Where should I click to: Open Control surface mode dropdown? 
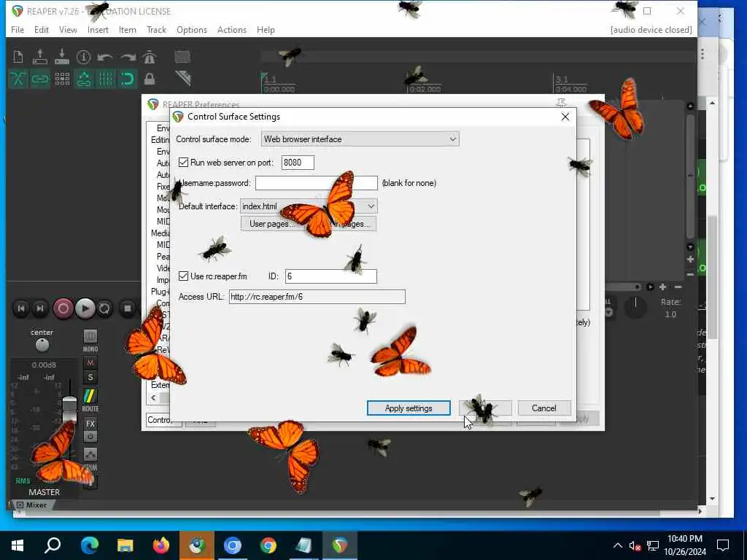click(x=360, y=139)
